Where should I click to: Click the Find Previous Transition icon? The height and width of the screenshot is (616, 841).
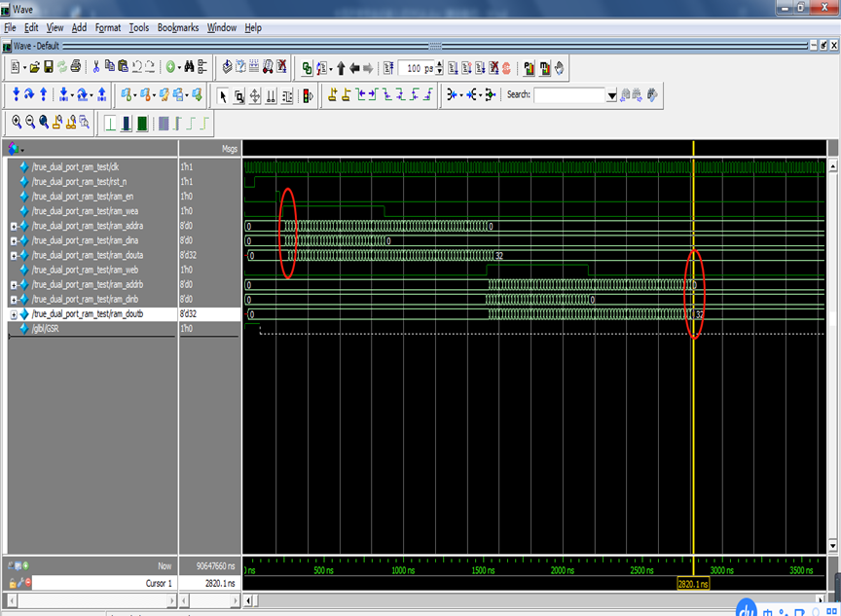pos(361,95)
